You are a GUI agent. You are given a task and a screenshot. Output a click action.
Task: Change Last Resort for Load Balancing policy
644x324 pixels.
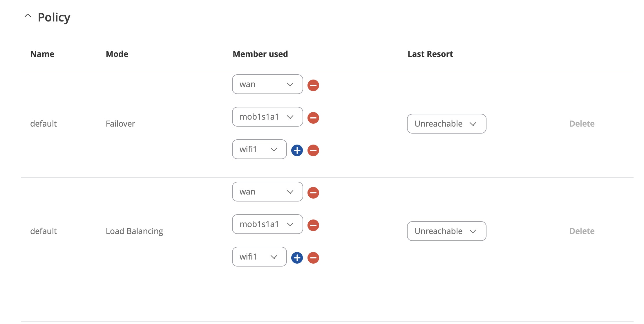pyautogui.click(x=447, y=231)
